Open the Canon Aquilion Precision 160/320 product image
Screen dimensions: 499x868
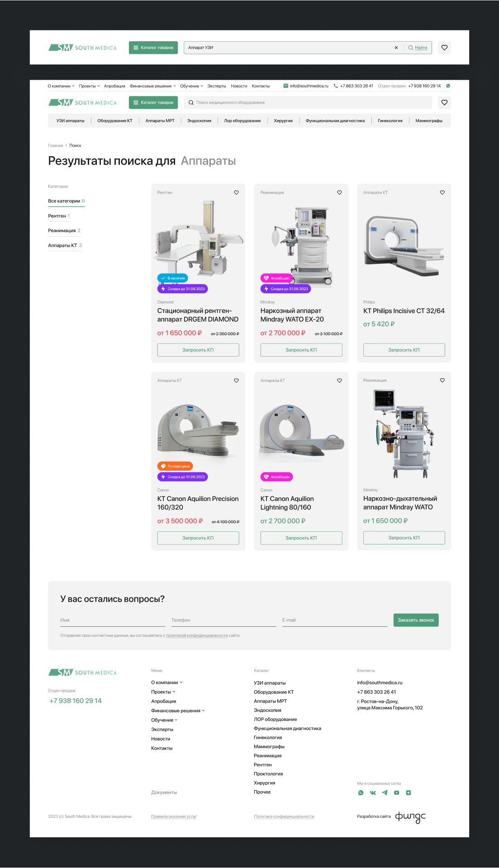click(198, 428)
